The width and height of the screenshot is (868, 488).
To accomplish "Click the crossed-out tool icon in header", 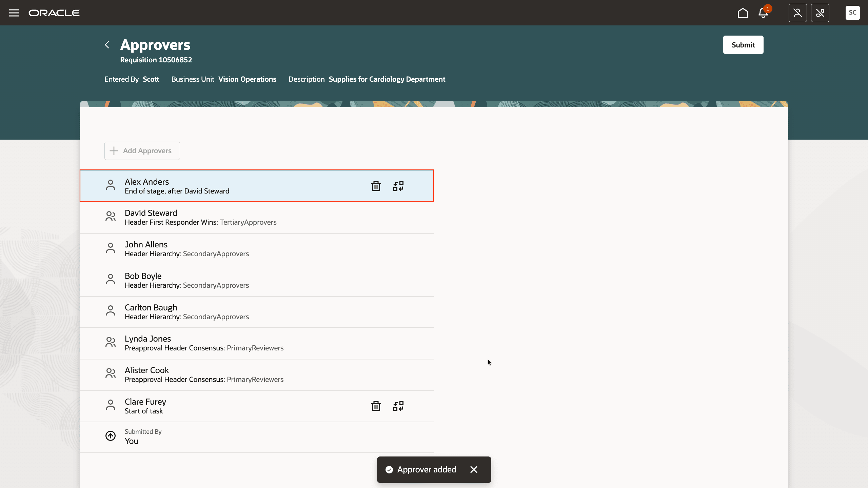I will click(820, 13).
